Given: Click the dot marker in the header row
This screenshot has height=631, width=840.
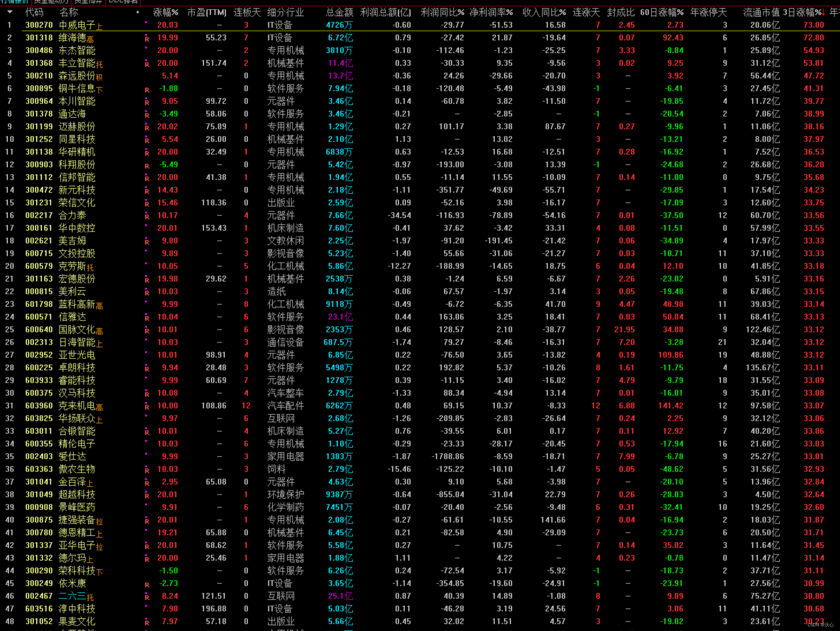Looking at the screenshot, I should click(137, 12).
